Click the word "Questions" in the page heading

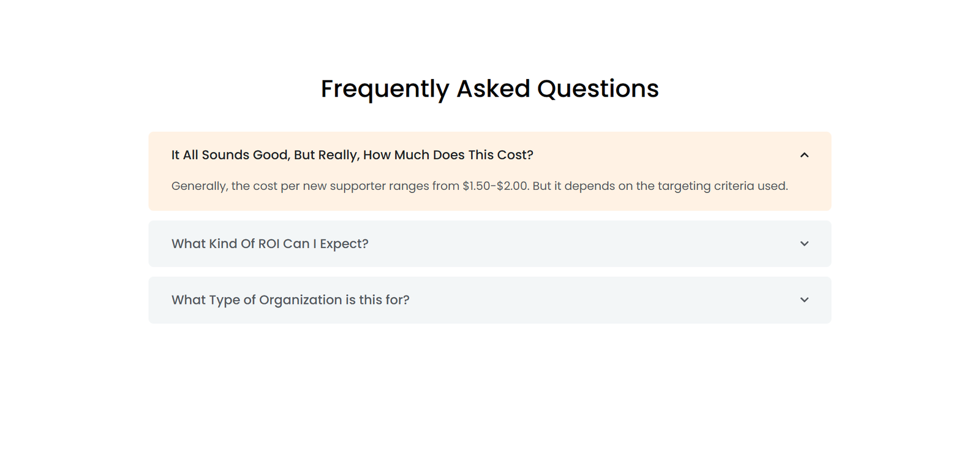tap(598, 89)
